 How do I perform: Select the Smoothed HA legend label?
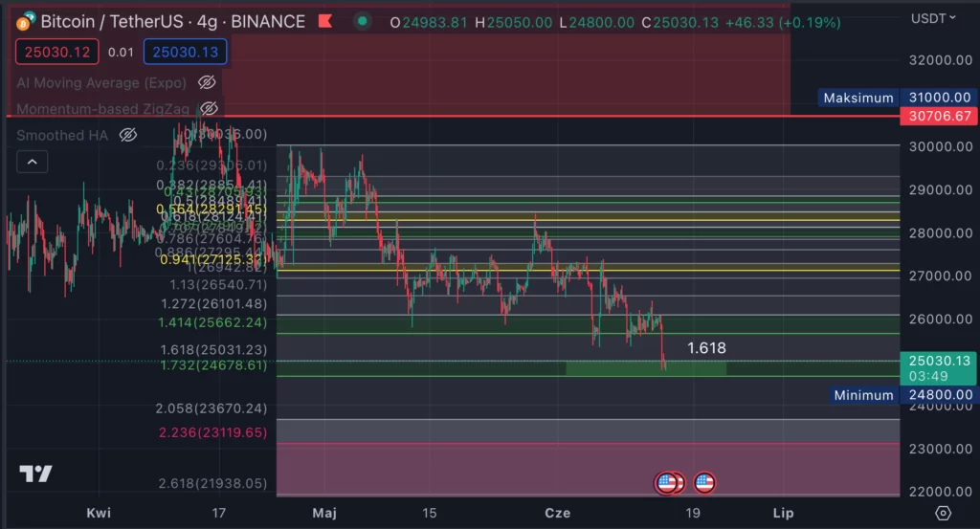(x=62, y=135)
